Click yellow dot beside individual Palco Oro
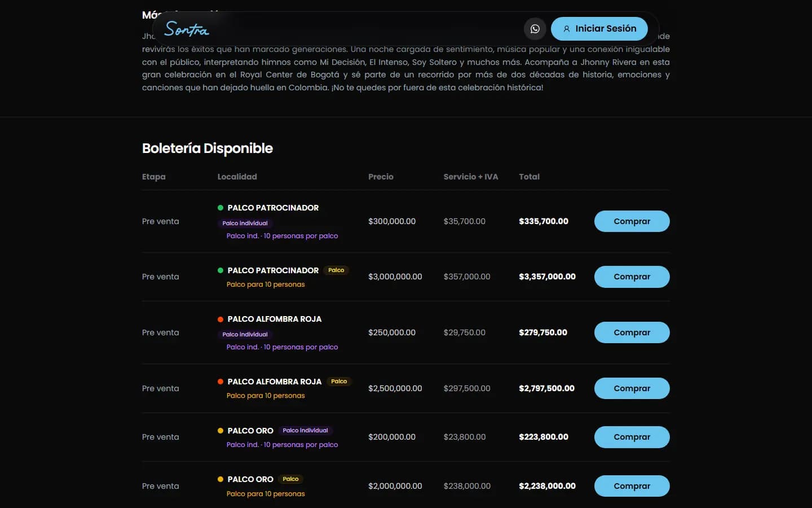The height and width of the screenshot is (508, 812). pos(220,431)
